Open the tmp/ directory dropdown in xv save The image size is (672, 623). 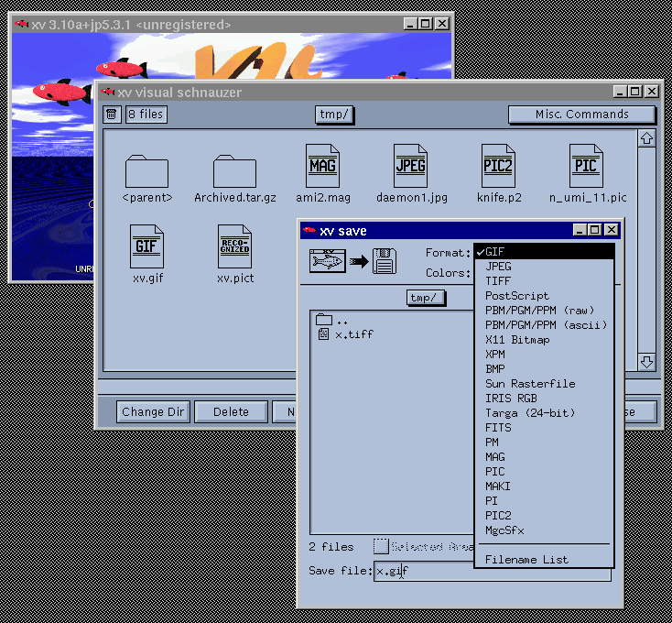[426, 298]
